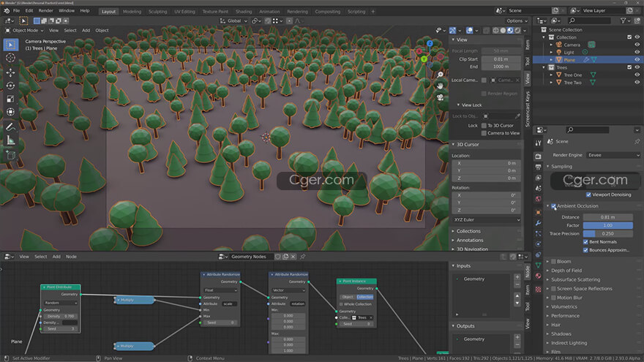The height and width of the screenshot is (362, 644).
Task: Select Object button in Point Instance node
Action: pos(348,297)
